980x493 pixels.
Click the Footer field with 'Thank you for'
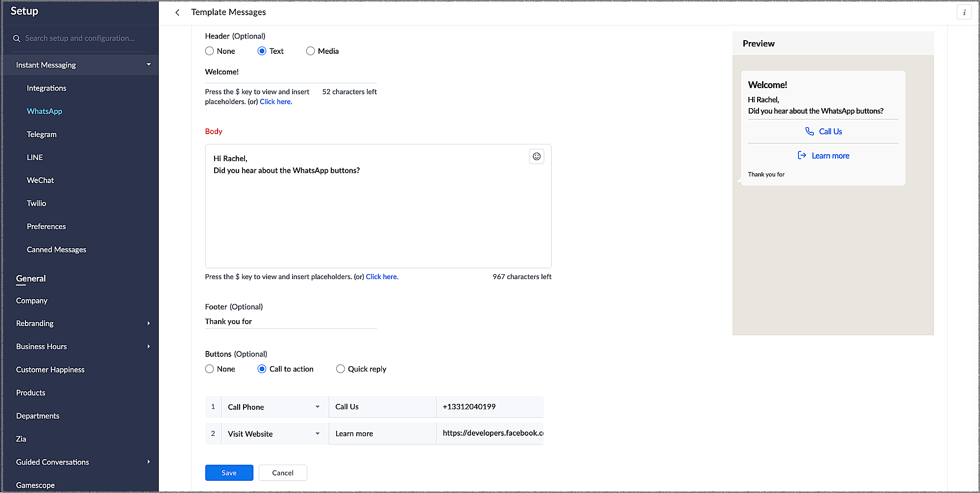(x=291, y=322)
